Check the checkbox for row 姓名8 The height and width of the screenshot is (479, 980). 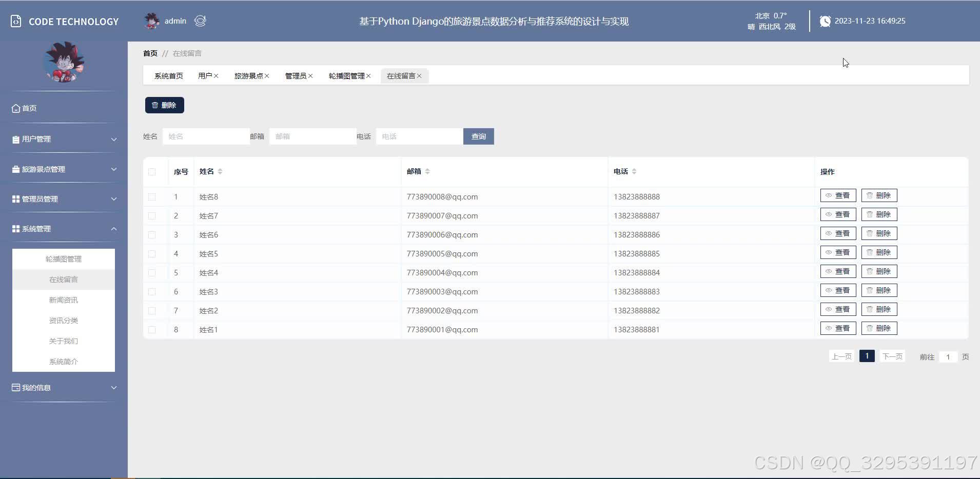coord(152,197)
